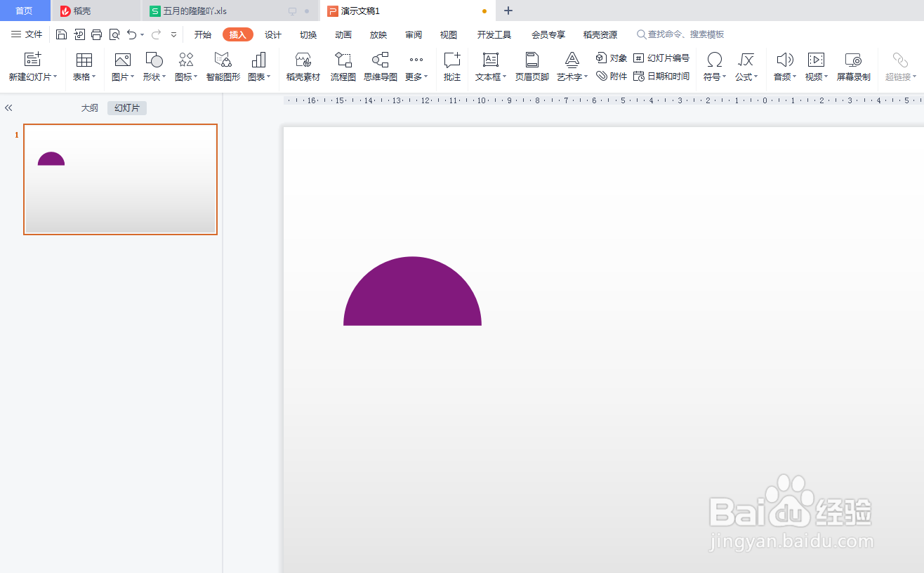Click the Print Preview icon
Screen dimensions: 924x573
pyautogui.click(x=114, y=34)
